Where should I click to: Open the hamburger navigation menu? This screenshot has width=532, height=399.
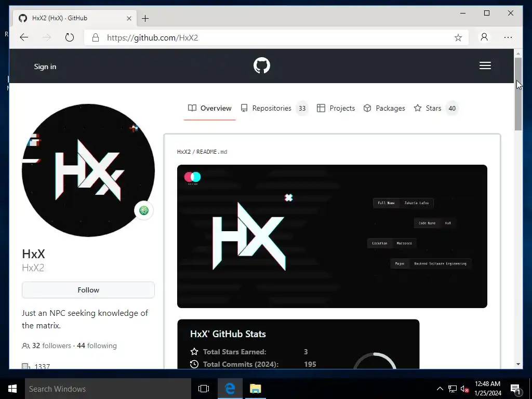coord(485,65)
